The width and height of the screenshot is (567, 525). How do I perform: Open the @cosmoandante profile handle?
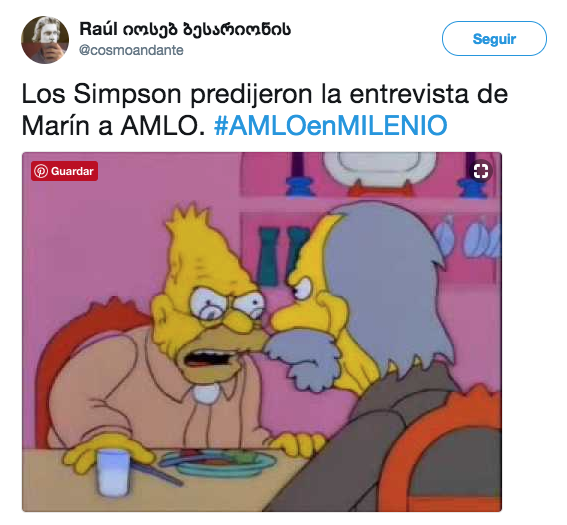(131, 50)
